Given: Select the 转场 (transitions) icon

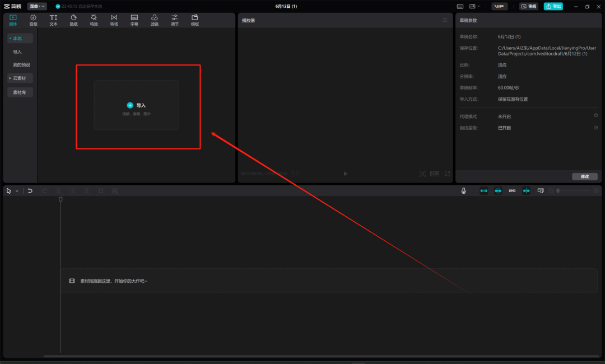Looking at the screenshot, I should (114, 20).
